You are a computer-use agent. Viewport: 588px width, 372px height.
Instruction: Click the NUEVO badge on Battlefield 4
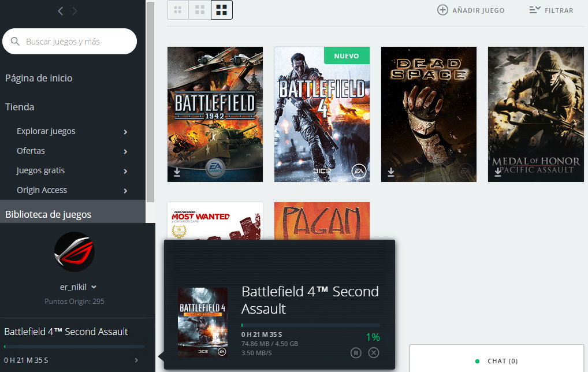tap(347, 56)
